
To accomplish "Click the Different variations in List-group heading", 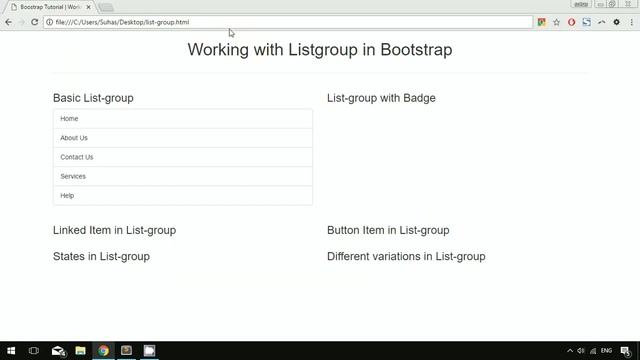I will [x=406, y=256].
